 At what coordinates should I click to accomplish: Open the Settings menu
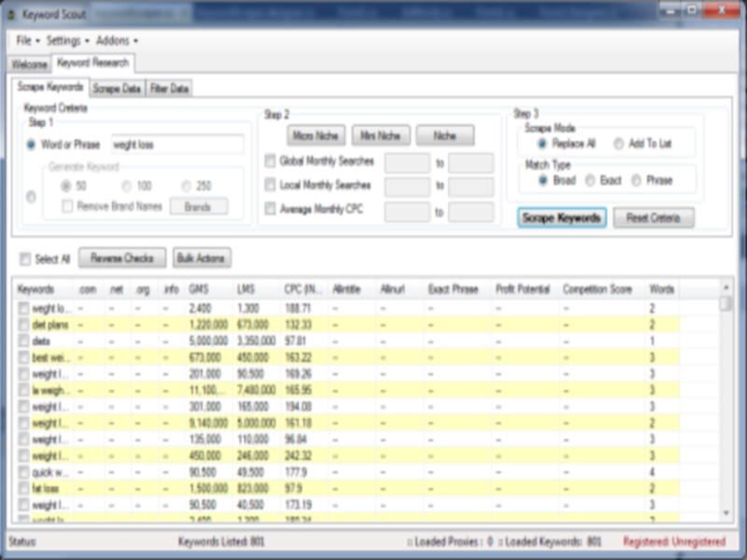(67, 40)
